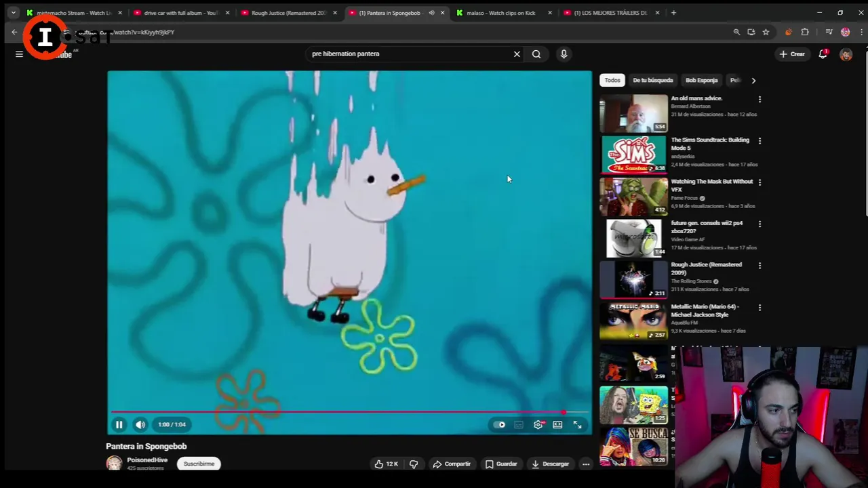
Task: Open 'Watching The Mask But Without VFX' title
Action: click(711, 186)
